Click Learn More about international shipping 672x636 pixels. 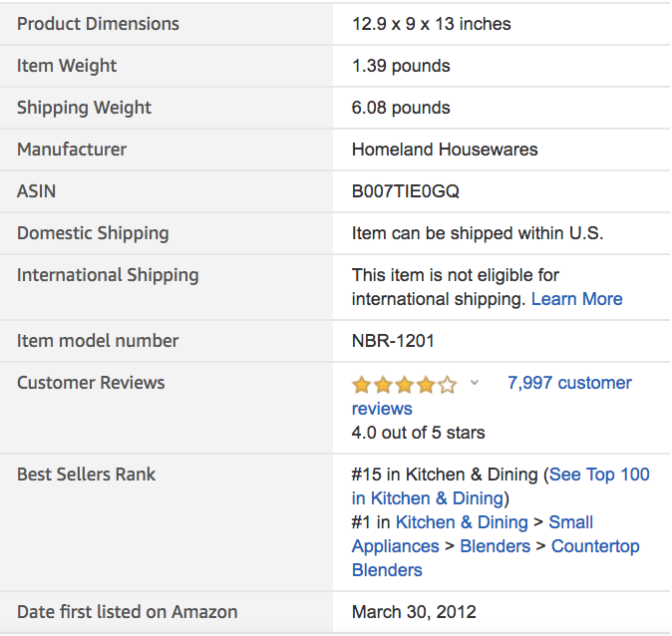(x=576, y=299)
